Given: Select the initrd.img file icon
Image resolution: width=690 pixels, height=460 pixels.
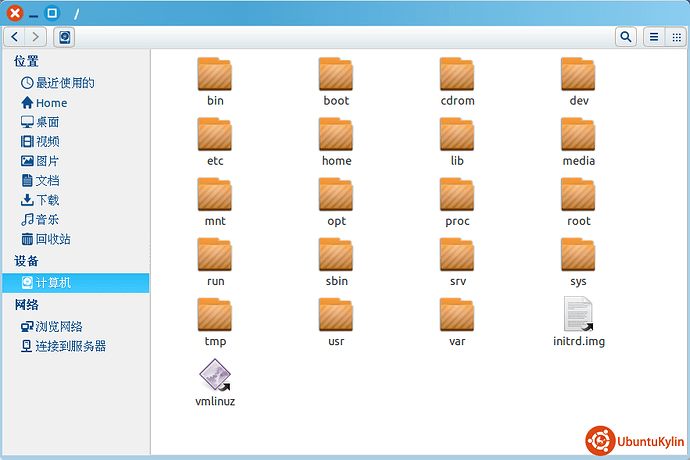Looking at the screenshot, I should point(578,315).
